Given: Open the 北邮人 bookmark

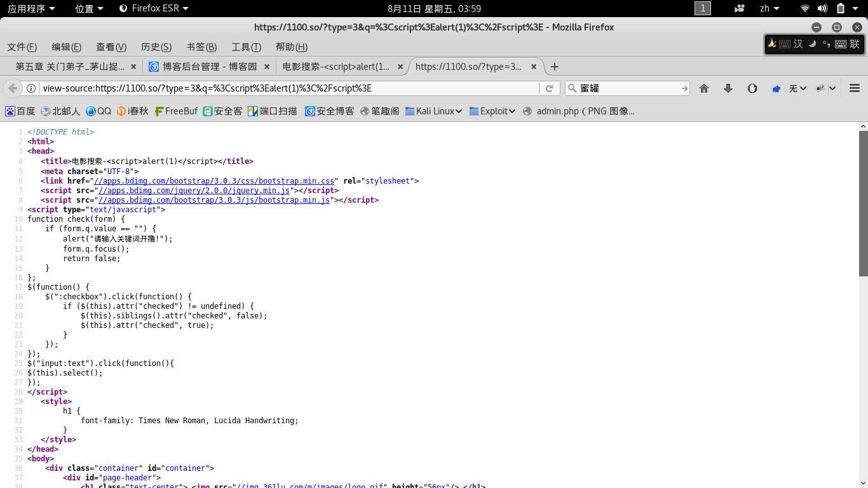Looking at the screenshot, I should (x=60, y=111).
